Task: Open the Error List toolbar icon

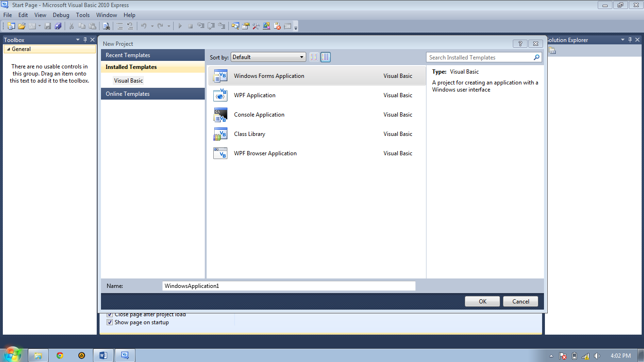Action: click(277, 26)
